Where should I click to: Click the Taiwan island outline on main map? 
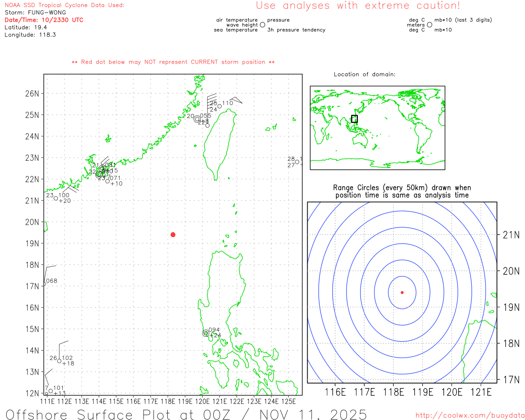[x=220, y=144]
